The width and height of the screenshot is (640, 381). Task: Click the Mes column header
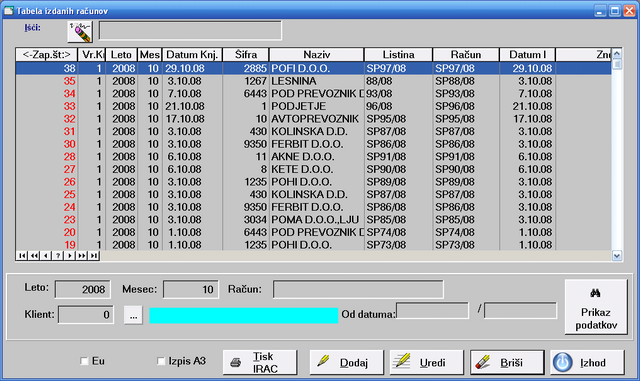click(x=150, y=54)
